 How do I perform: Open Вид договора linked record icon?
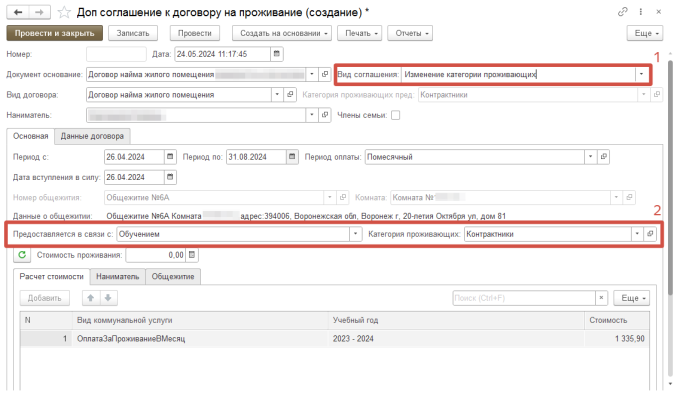pyautogui.click(x=290, y=95)
